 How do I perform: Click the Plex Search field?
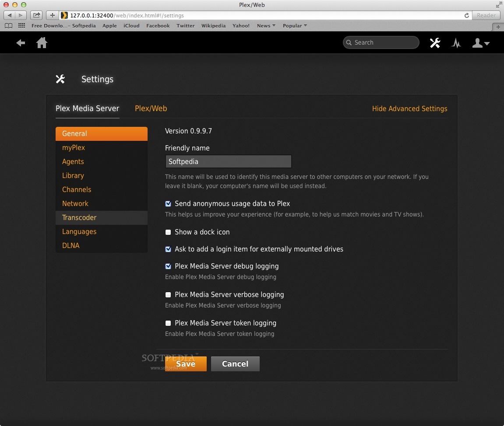(x=381, y=42)
